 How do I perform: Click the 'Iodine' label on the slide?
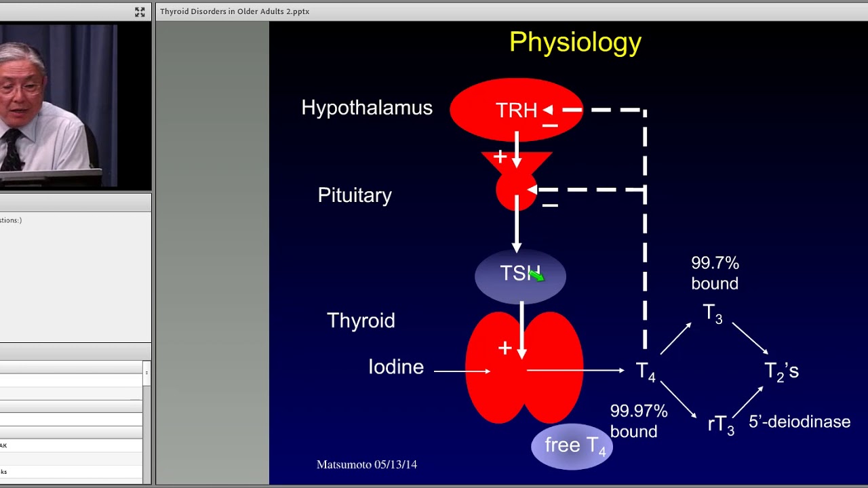[396, 367]
